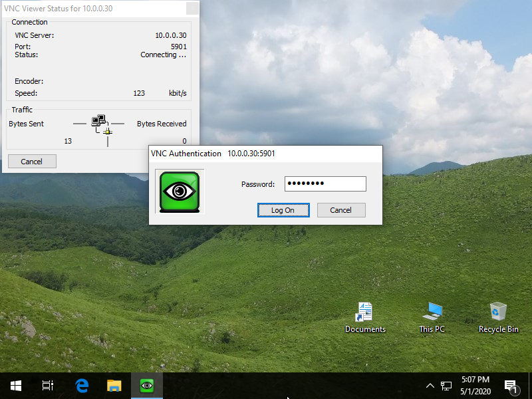Cancel the VNC Authentication dialog
This screenshot has width=532, height=399.
click(x=340, y=210)
